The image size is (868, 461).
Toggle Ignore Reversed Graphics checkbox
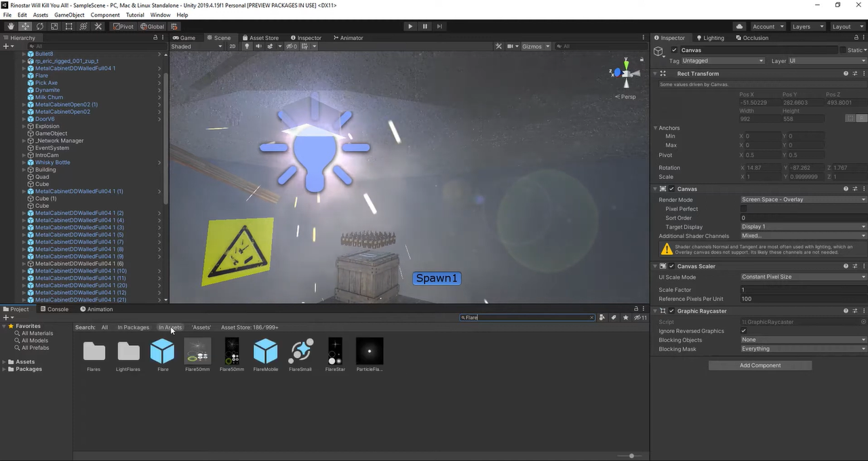[x=744, y=331]
